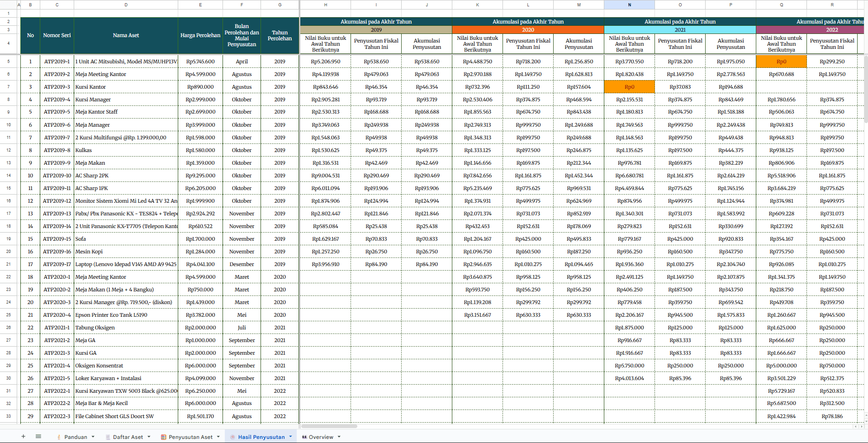Switch to the Panduan sheet tab
The image size is (868, 443).
tap(76, 437)
